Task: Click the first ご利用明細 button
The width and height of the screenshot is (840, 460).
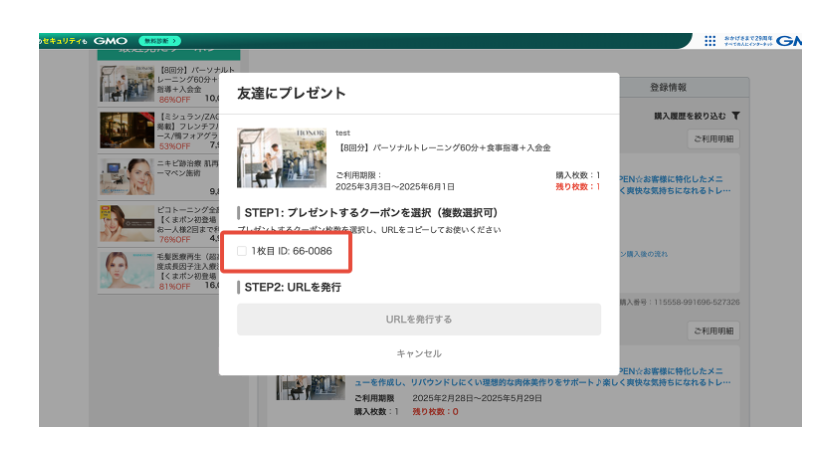Action: (714, 139)
